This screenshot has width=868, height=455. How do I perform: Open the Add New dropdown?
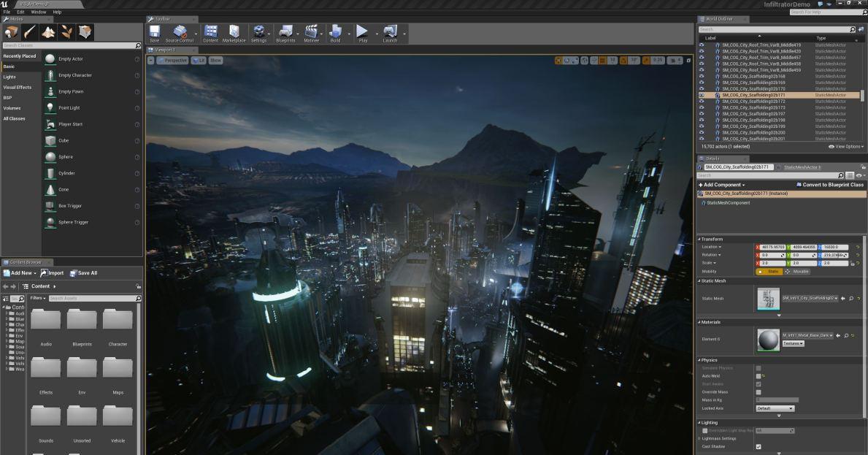(20, 273)
